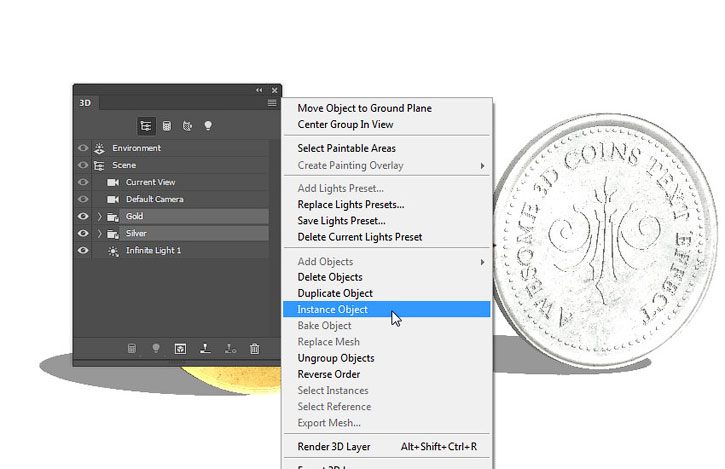Select Duplicate Object menu entry

tap(335, 294)
